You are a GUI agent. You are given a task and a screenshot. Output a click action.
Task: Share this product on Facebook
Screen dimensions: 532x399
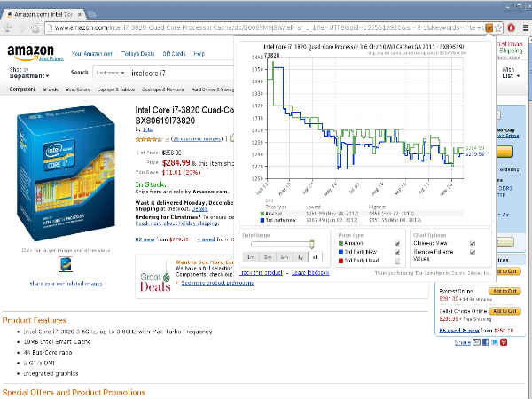click(486, 342)
